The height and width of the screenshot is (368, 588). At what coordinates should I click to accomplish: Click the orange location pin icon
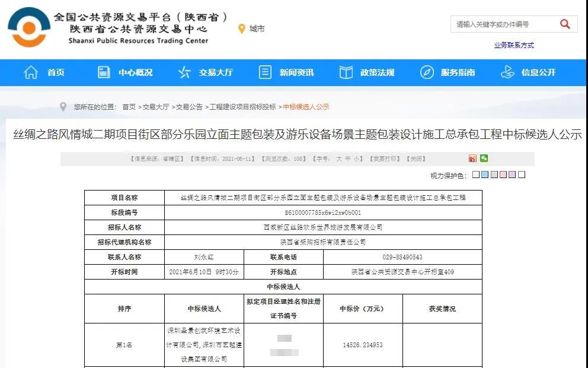[x=241, y=28]
